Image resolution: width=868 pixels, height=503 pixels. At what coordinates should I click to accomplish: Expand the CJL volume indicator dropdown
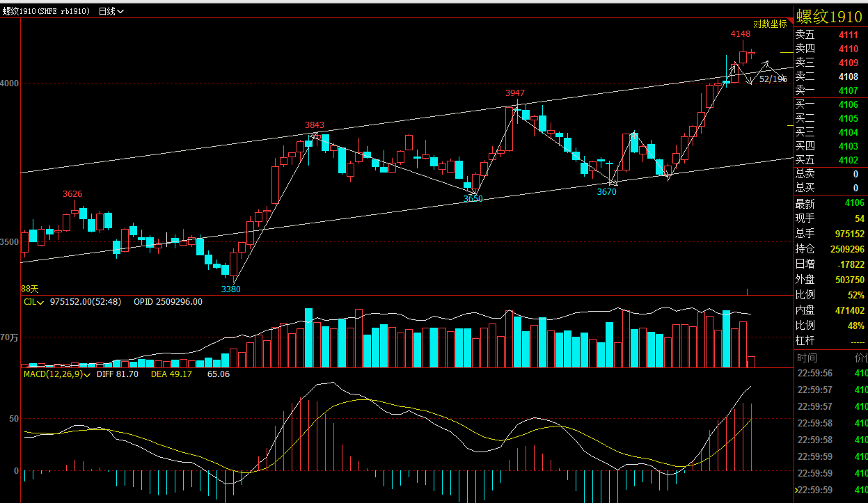point(33,302)
